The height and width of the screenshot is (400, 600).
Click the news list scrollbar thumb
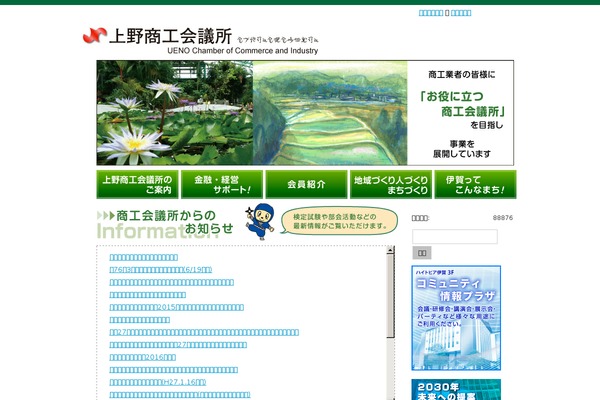point(390,296)
